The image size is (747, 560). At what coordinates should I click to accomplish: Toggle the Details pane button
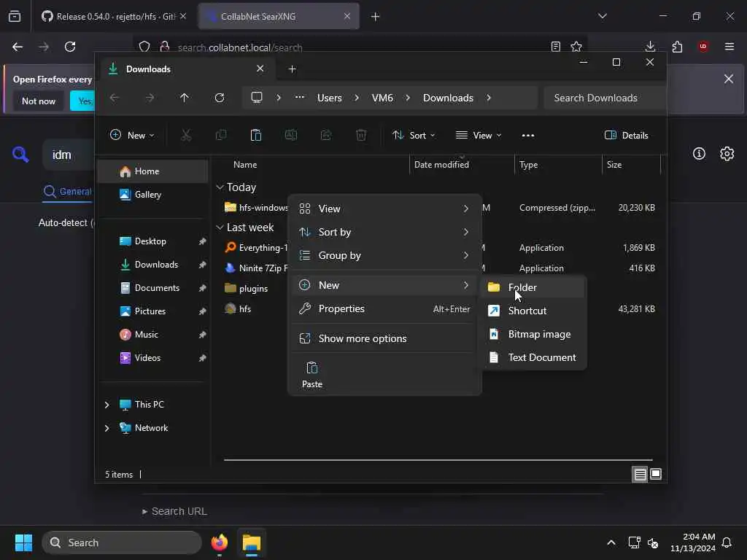626,135
